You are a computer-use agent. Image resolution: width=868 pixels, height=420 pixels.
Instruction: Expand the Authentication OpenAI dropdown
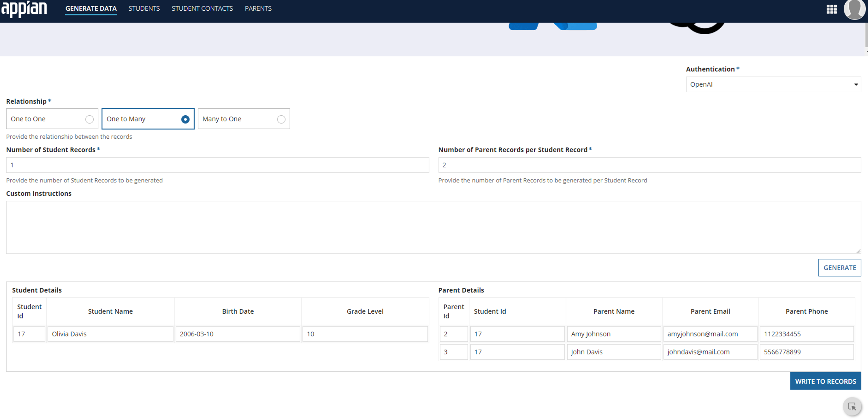coord(773,84)
